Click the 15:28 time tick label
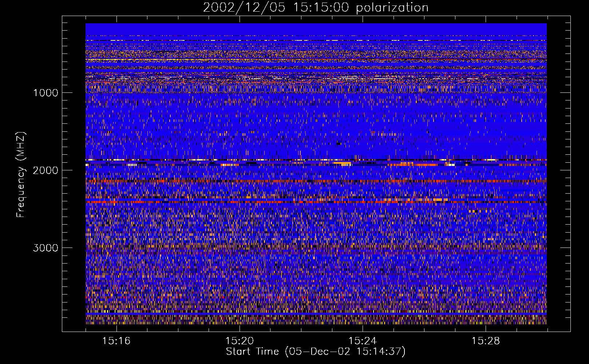 (486, 341)
